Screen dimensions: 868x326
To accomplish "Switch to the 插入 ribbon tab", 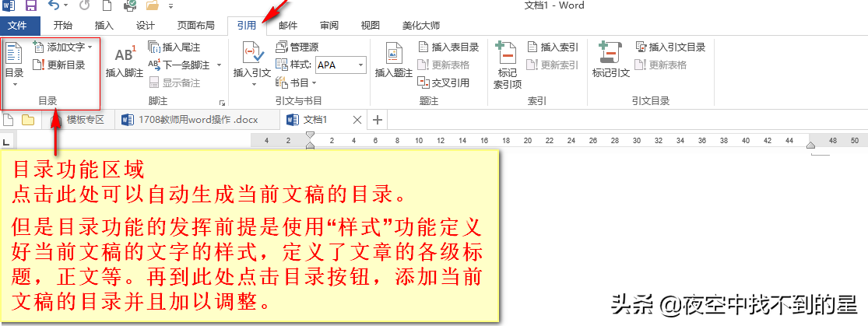I will click(104, 26).
